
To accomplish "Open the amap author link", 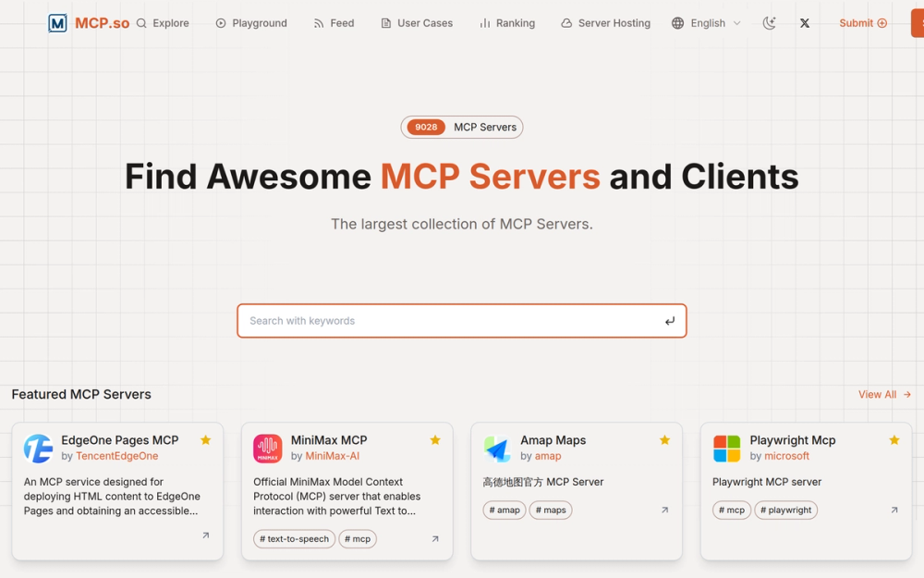I will coord(548,456).
